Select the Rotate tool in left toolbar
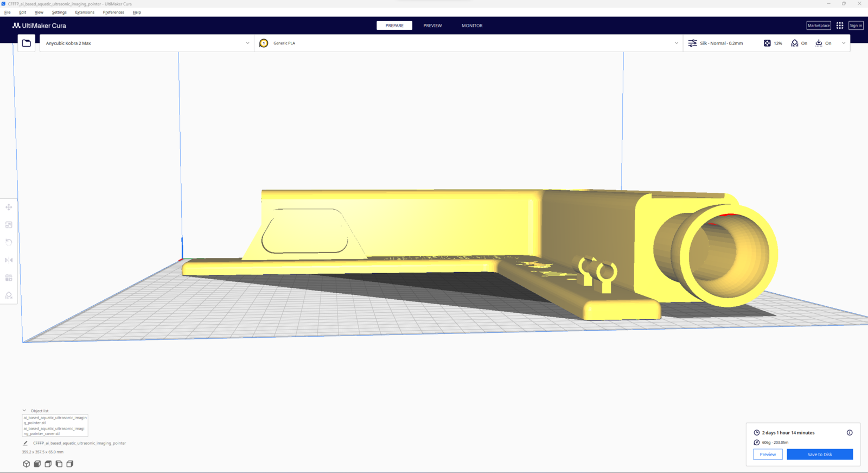The height and width of the screenshot is (473, 868). click(9, 242)
